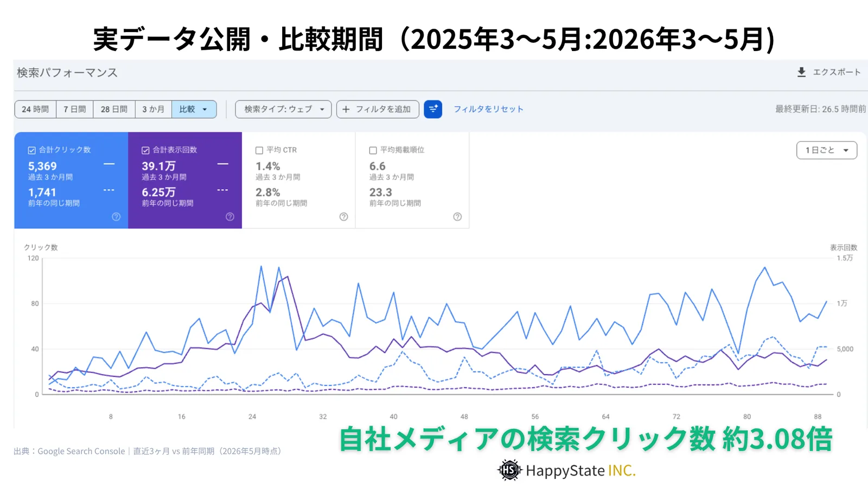
Task: Click the 2.8% previous-year CTR value
Action: [268, 192]
